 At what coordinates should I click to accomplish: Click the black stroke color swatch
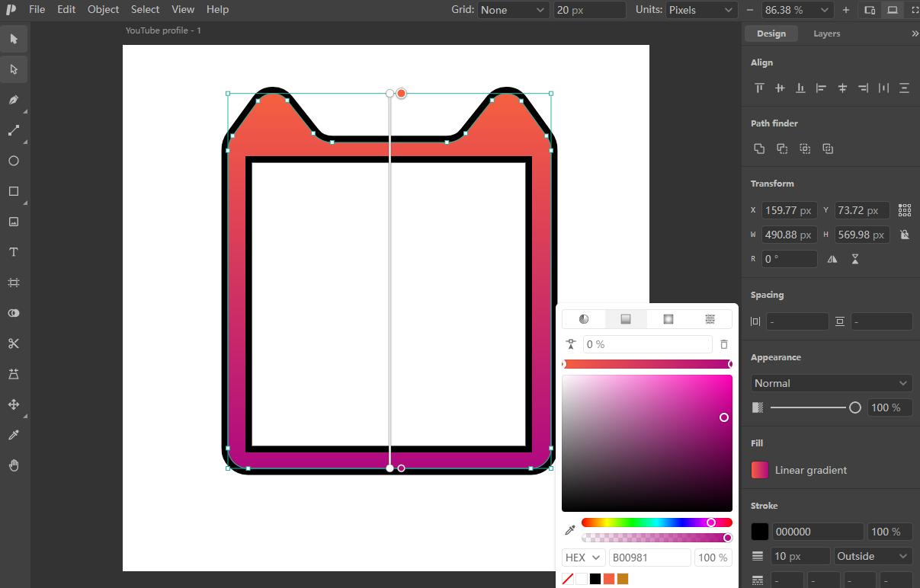760,532
